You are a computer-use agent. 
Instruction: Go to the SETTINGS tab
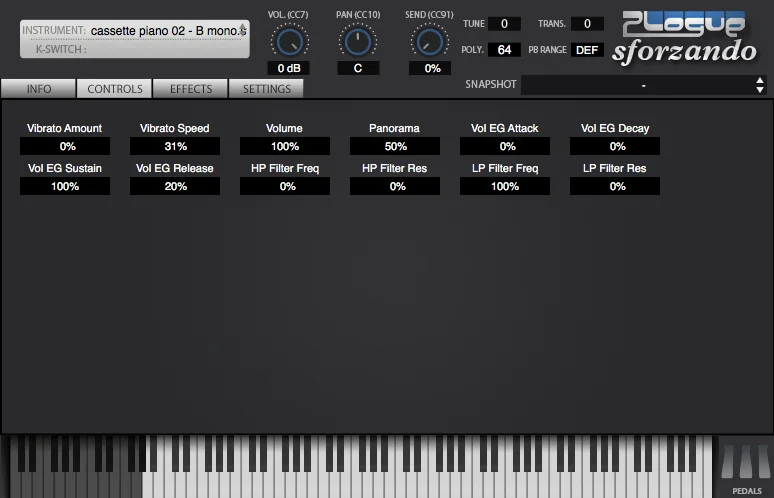point(267,89)
